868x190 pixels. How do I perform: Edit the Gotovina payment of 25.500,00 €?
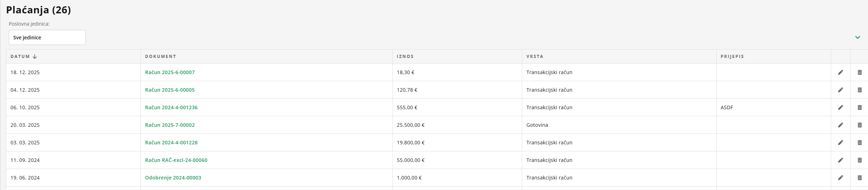[x=840, y=125]
